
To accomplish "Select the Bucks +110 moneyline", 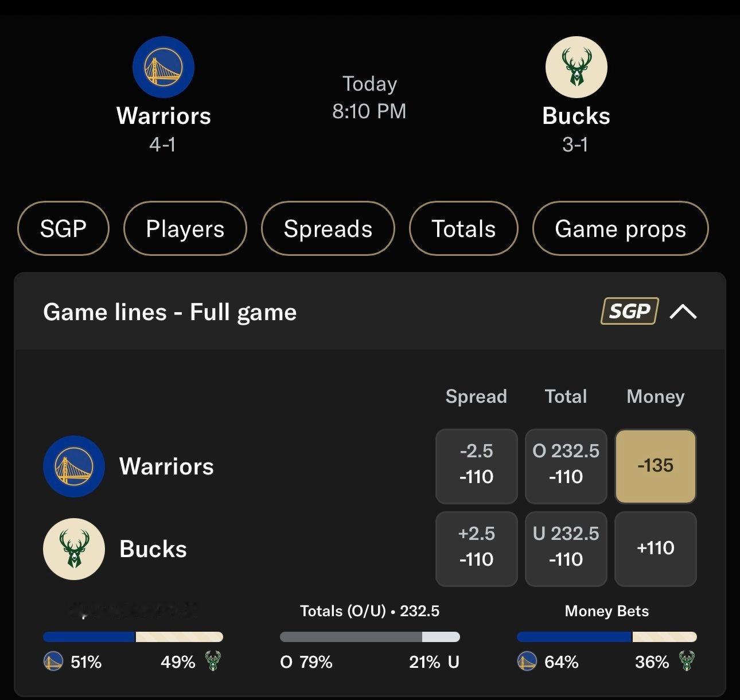I will click(655, 549).
